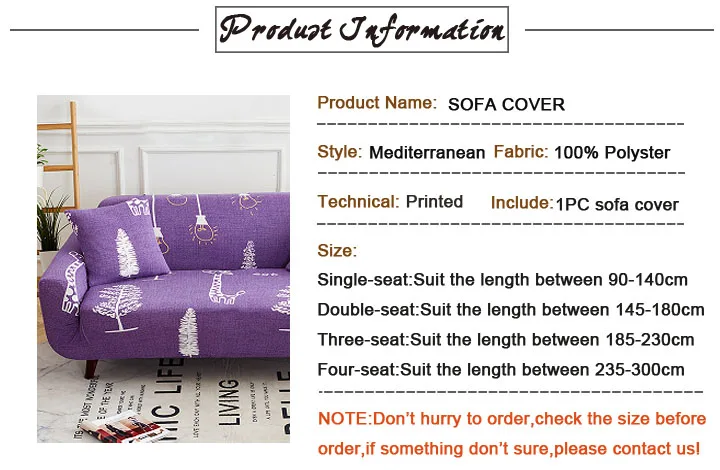Viewport: 720px width, 470px height.
Task: Click the Single-seat 90-140cm size line
Action: (502, 280)
